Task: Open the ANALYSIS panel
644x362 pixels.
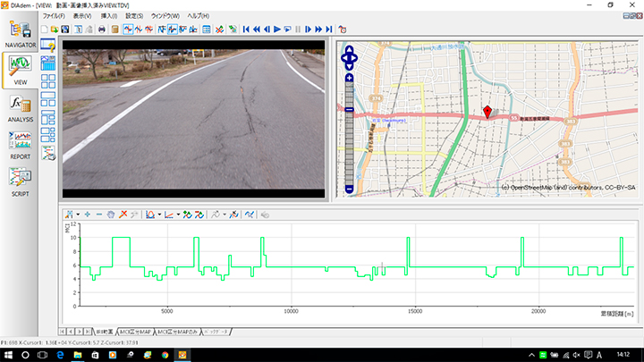Action: point(20,109)
